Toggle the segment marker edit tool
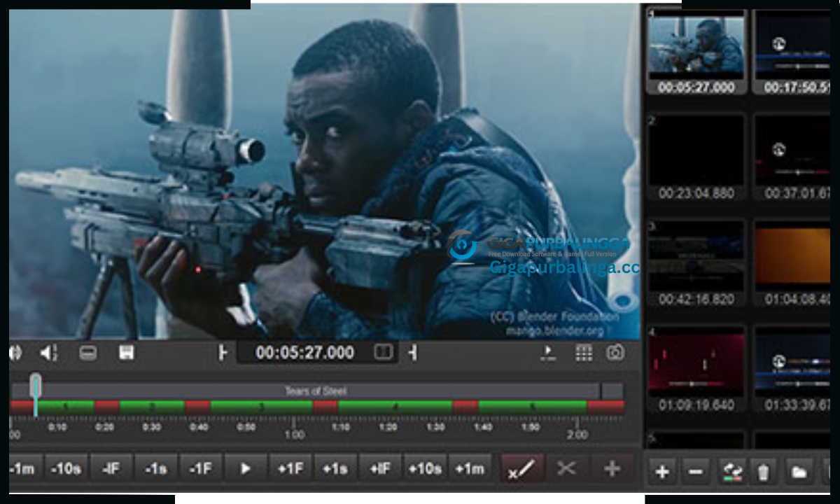This screenshot has height=504, width=840. [x=522, y=468]
